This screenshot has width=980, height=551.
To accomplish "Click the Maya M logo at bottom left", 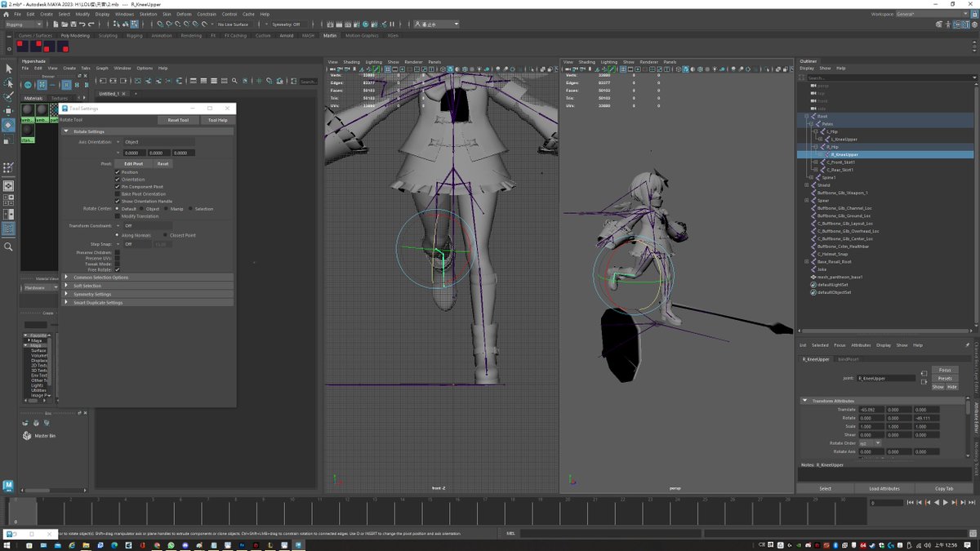I will tap(8, 486).
